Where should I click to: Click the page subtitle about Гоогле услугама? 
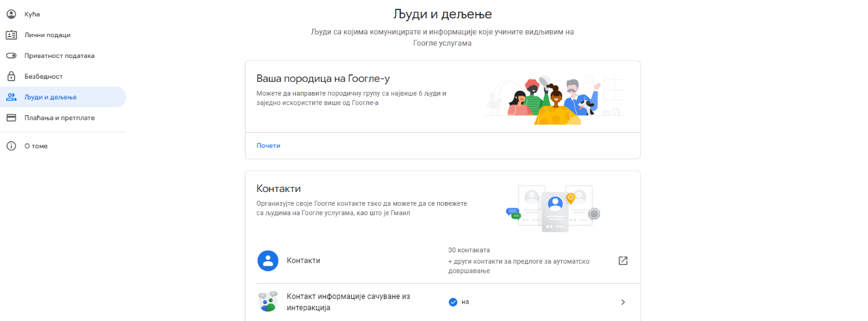tap(442, 37)
